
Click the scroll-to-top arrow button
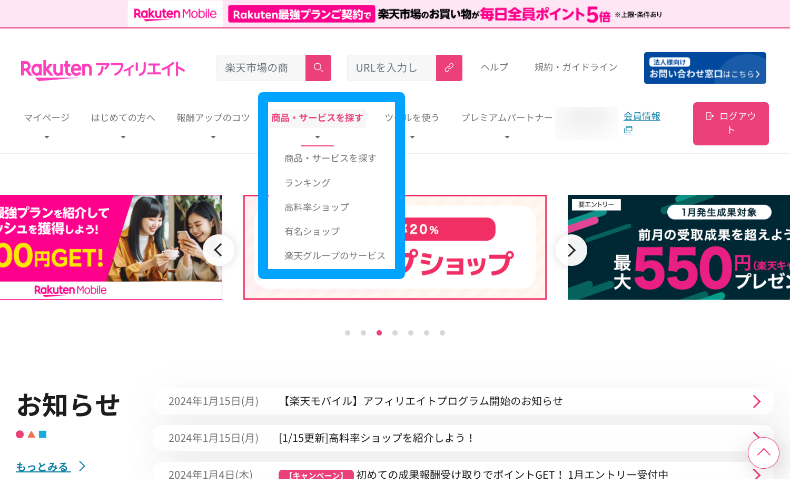click(x=763, y=452)
